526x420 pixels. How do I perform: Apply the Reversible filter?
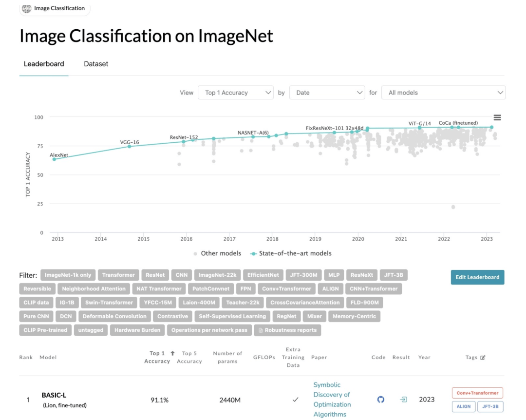(x=37, y=289)
